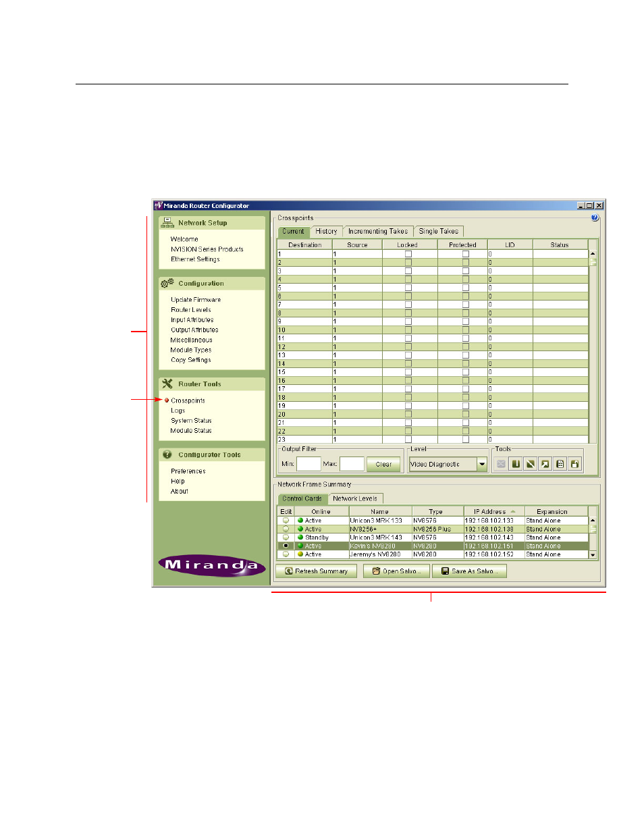Open the Single Takes tab
Screen dimensions: 644x834
click(x=438, y=231)
